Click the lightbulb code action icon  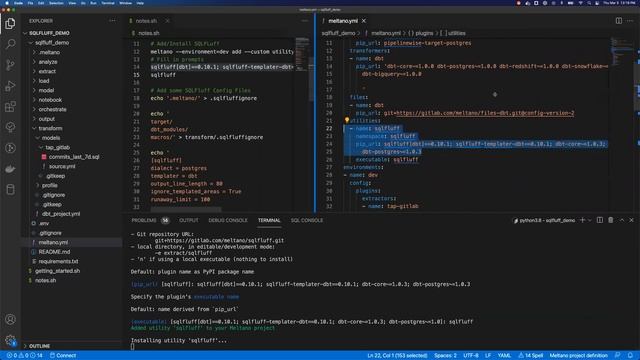click(347, 120)
